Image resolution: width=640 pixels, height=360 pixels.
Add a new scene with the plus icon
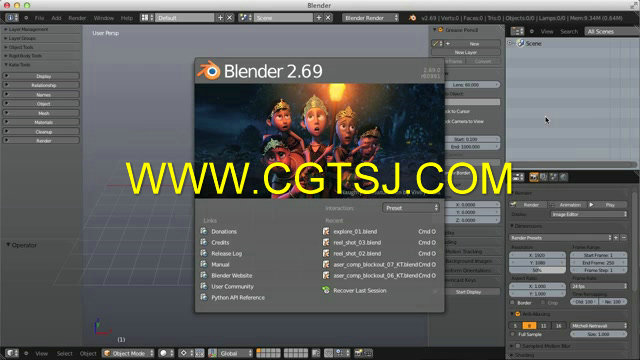pos(319,18)
